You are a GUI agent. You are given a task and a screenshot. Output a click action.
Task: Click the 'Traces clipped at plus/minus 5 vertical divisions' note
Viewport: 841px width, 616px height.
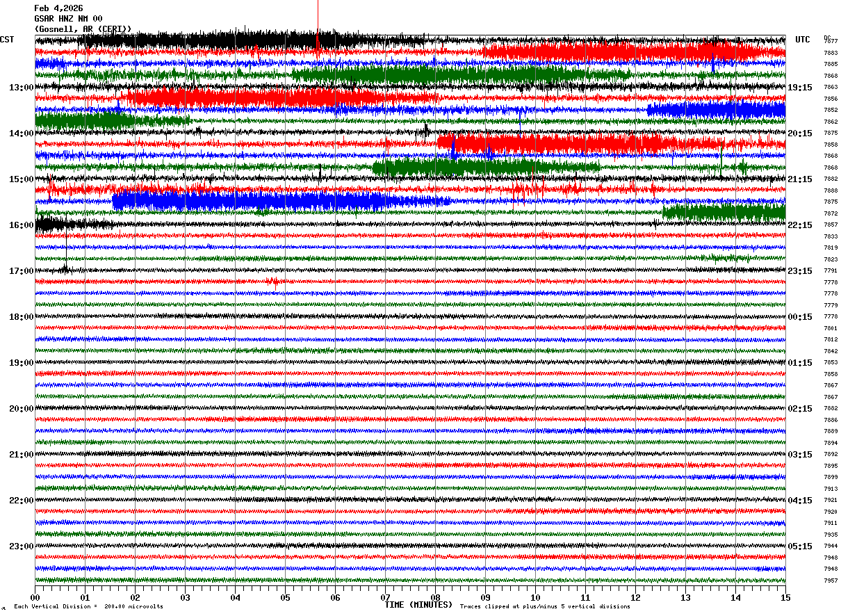[545, 607]
